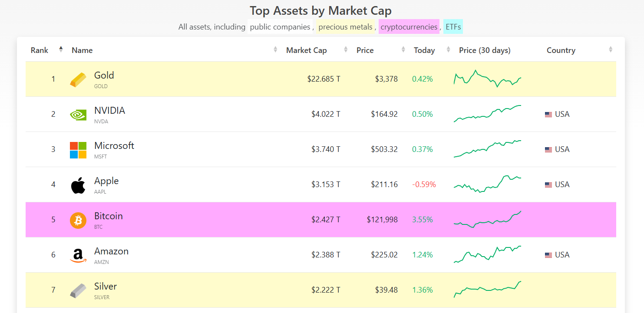Viewport: 644px width, 313px height.
Task: Click Amazon 30-day price sparkline
Action: (x=487, y=254)
